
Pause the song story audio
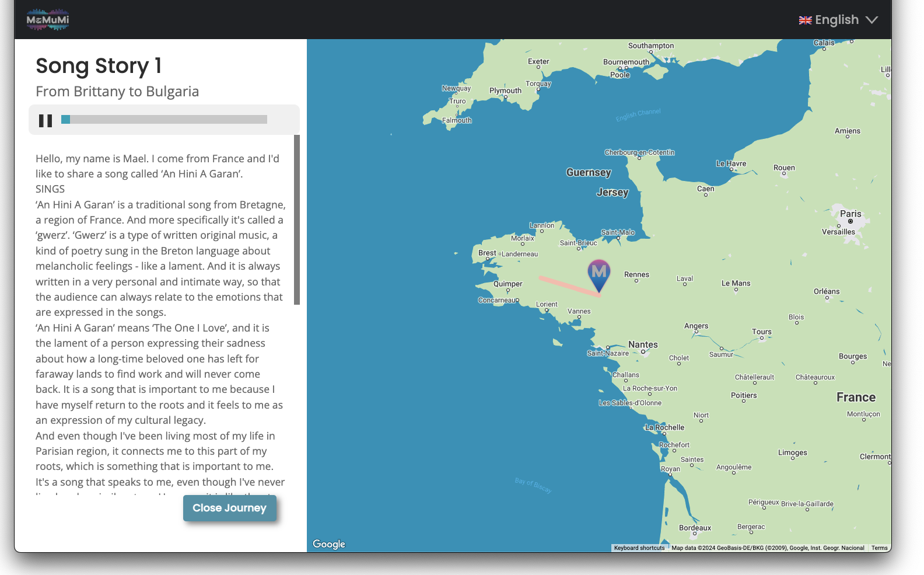[x=45, y=120]
